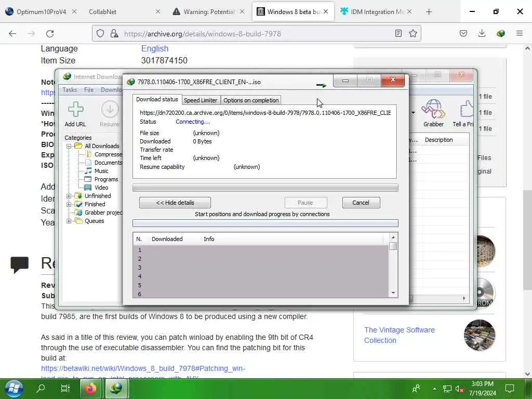Click the site security padlock icon

(114, 33)
